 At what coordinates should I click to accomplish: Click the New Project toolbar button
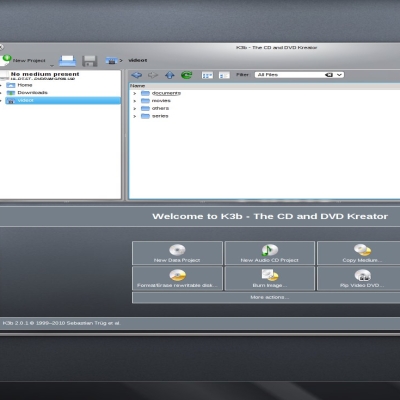[x=23, y=60]
